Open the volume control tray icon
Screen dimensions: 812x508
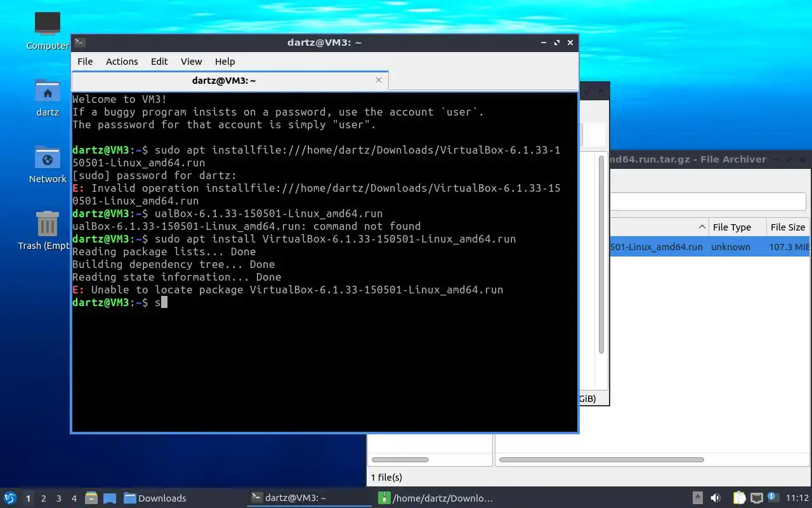coord(716,498)
